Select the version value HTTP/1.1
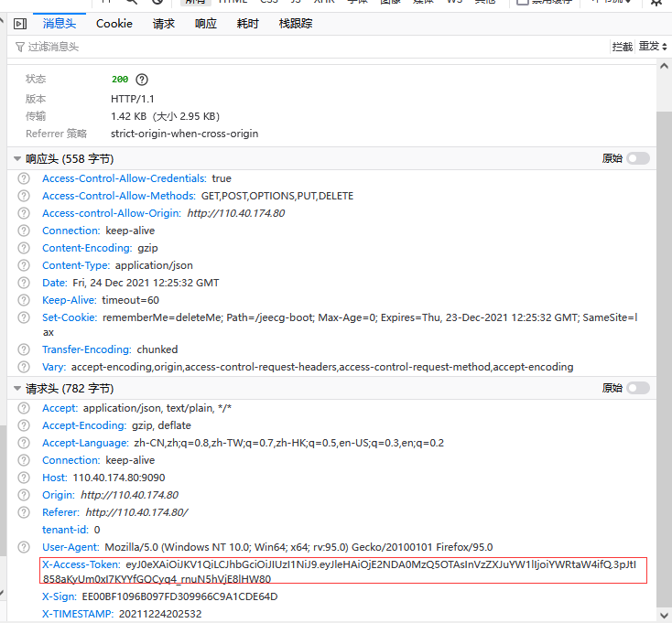Image resolution: width=672 pixels, height=623 pixels. [x=133, y=100]
